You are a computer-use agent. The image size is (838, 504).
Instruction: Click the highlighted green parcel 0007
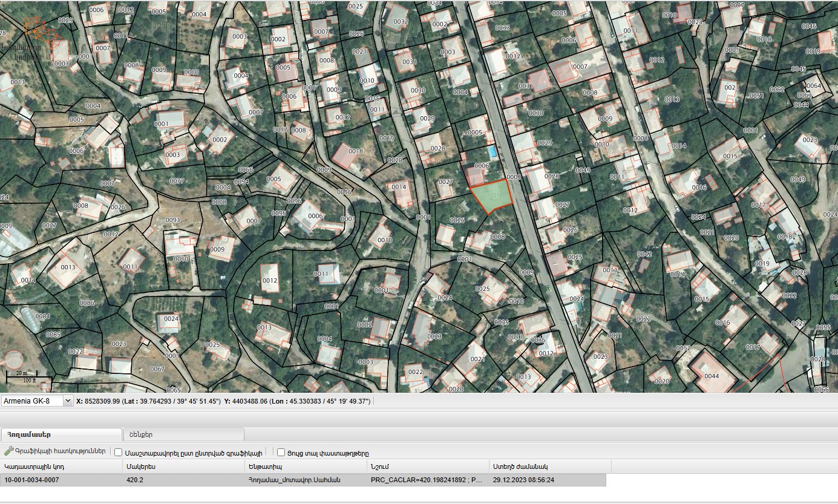click(490, 196)
